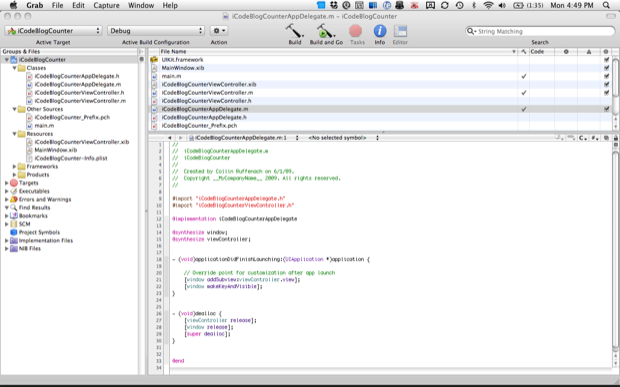The height and width of the screenshot is (387, 620).
Task: Click the Code column header
Action: (x=542, y=52)
